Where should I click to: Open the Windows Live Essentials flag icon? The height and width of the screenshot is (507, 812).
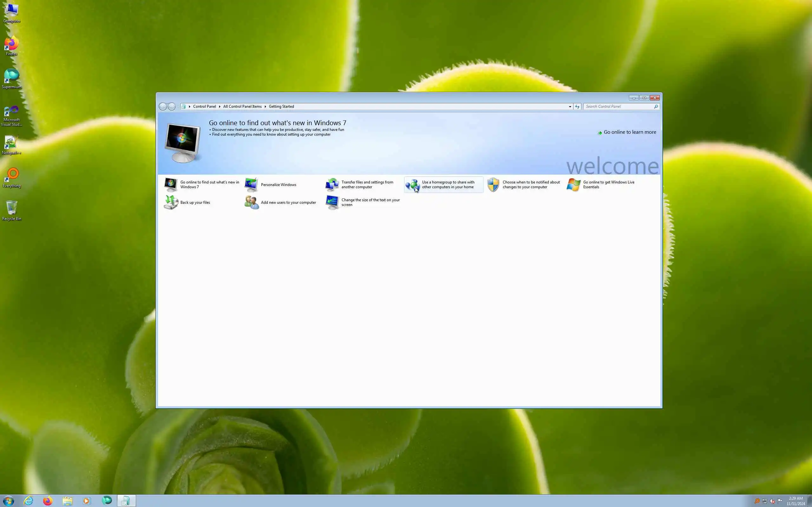pyautogui.click(x=573, y=184)
